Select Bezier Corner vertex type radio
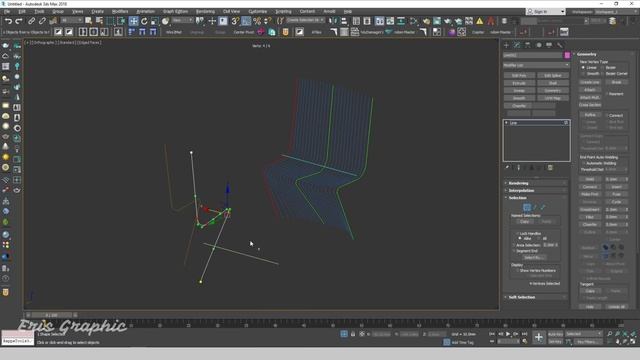The image size is (640, 360). (x=603, y=74)
